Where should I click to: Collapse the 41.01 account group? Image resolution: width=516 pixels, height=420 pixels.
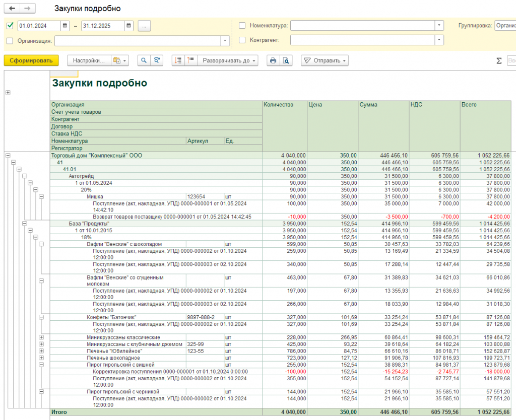tap(19, 169)
